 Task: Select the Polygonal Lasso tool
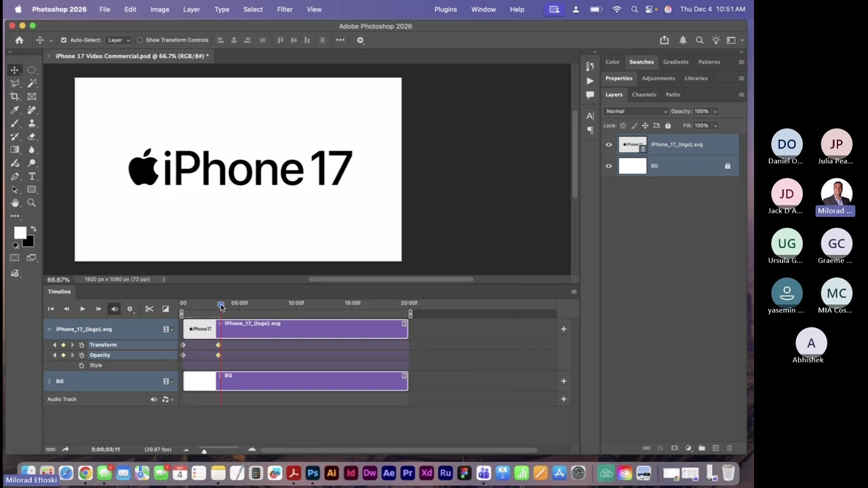tap(14, 83)
